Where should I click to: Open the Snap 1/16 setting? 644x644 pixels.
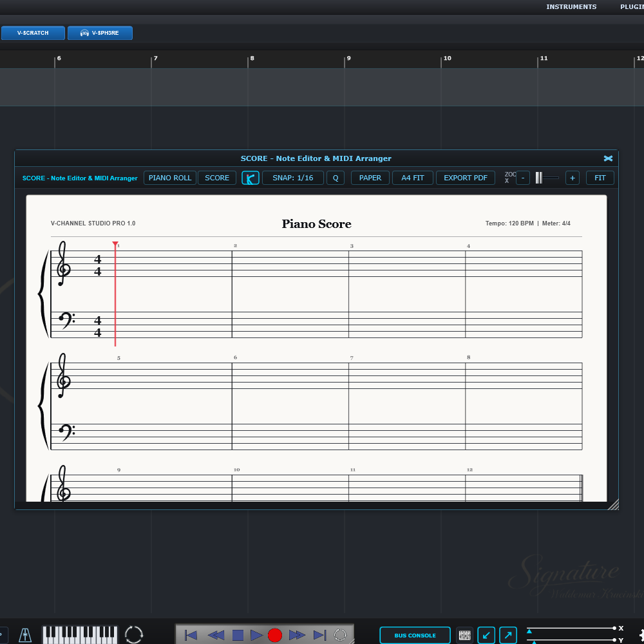click(293, 178)
